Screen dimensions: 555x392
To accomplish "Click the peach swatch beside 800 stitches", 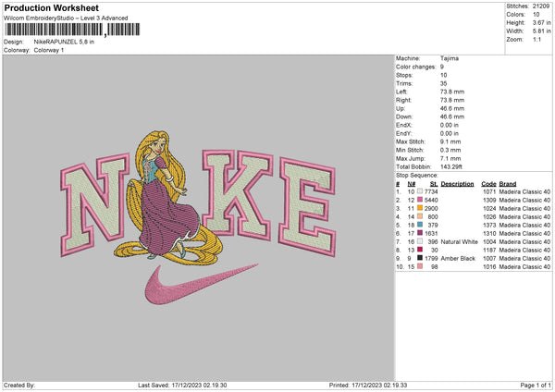I will click(420, 216).
